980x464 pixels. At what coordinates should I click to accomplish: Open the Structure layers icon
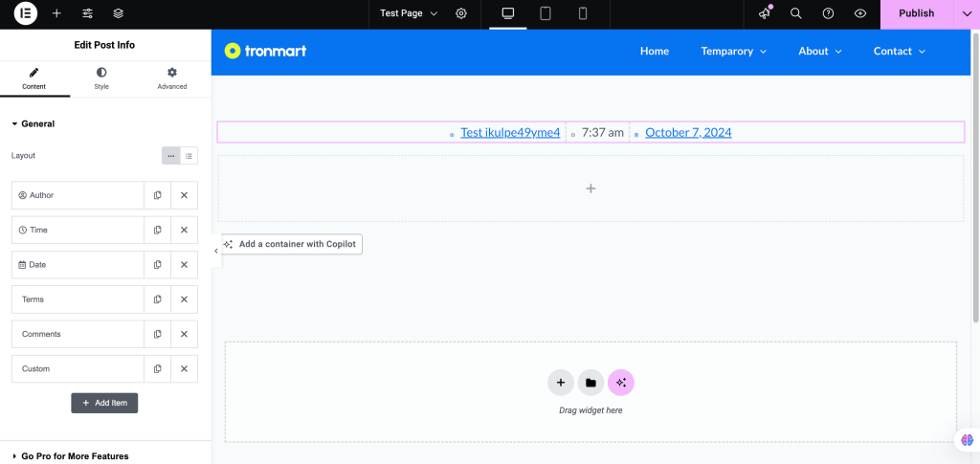point(118,13)
